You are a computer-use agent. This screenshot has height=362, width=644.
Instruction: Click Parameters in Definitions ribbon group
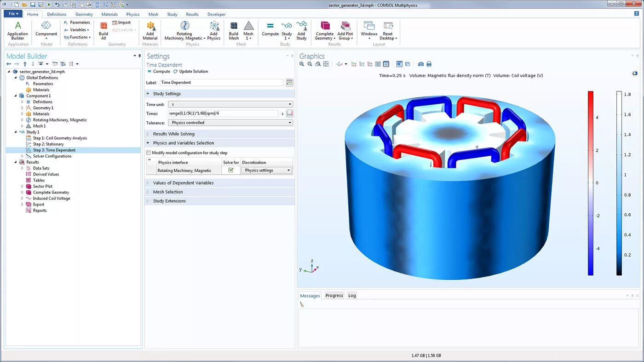coord(77,23)
